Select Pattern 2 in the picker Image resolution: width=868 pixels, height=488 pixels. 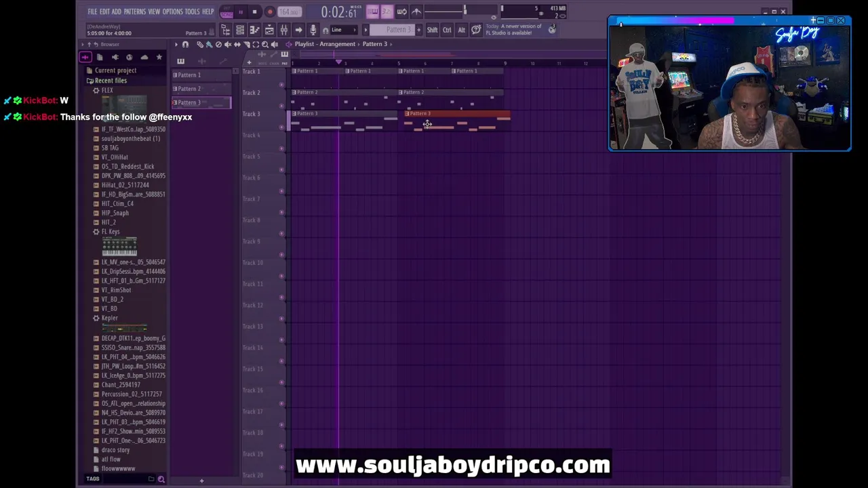201,89
